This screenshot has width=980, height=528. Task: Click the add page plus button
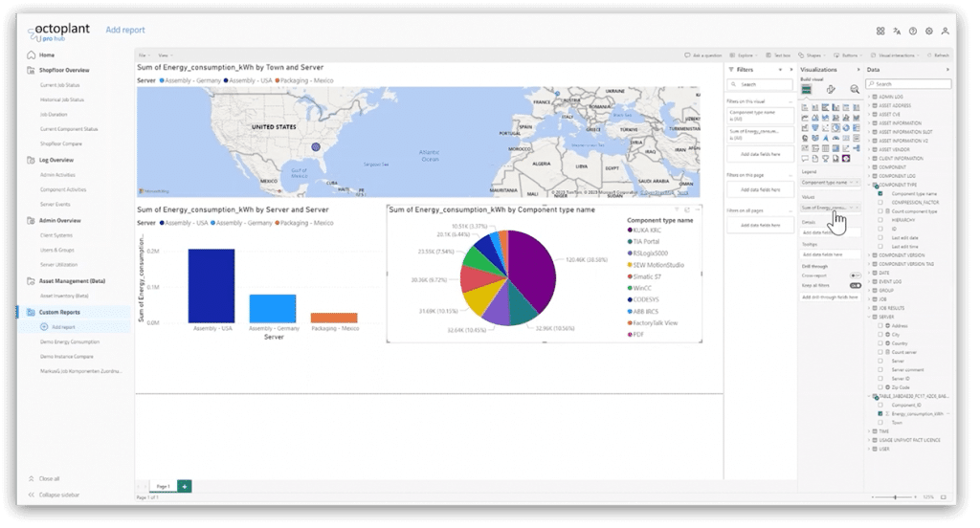click(184, 486)
